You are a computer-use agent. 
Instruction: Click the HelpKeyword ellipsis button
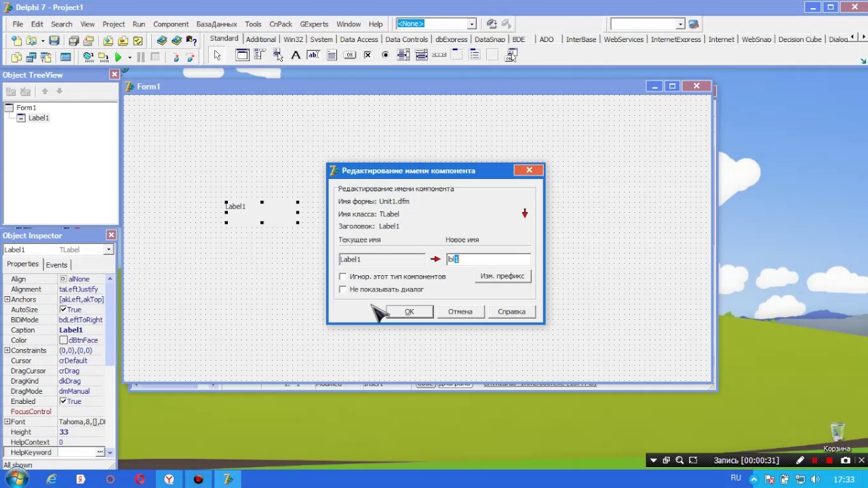coord(100,452)
